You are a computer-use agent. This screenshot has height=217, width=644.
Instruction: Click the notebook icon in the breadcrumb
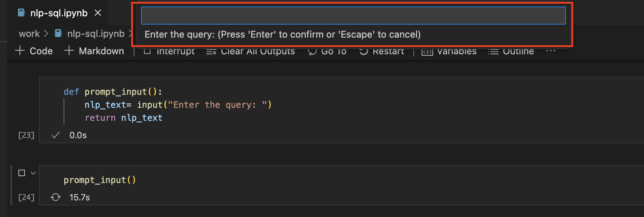59,33
